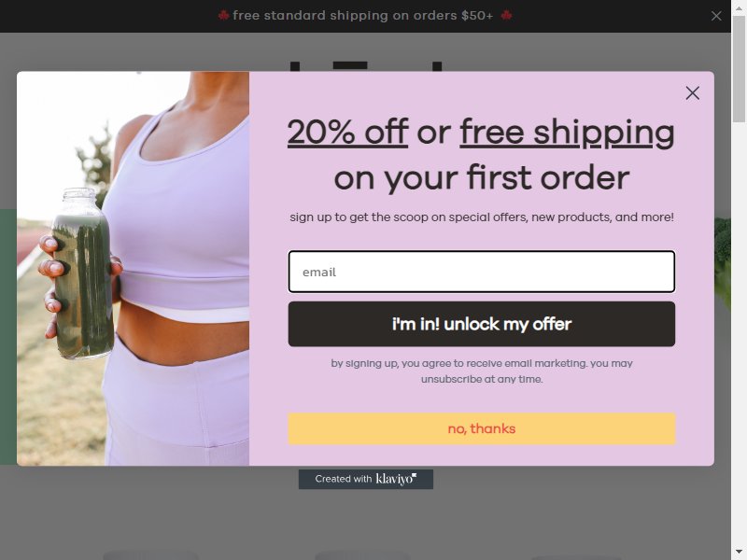Click the right maple leaf icon
The height and width of the screenshot is (560, 747).
(x=506, y=16)
